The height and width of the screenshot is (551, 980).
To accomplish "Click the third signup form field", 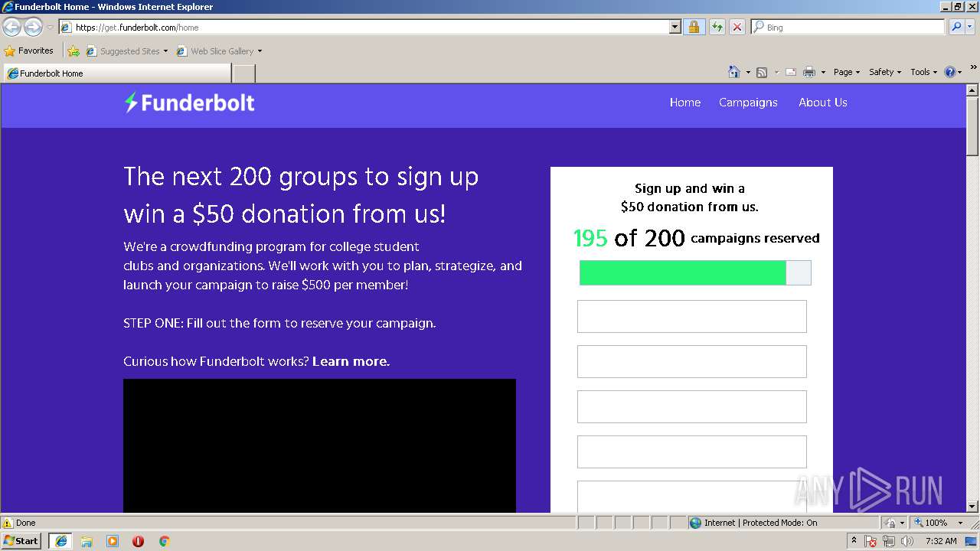I will [x=692, y=406].
